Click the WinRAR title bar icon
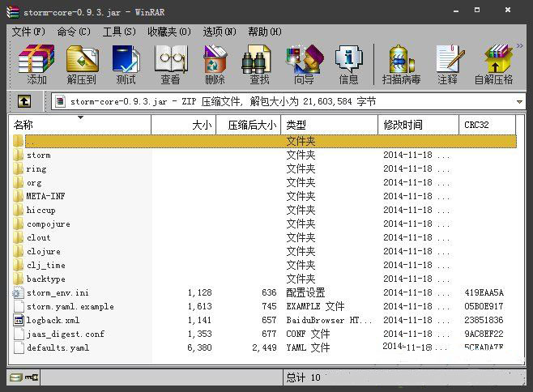 [x=13, y=12]
